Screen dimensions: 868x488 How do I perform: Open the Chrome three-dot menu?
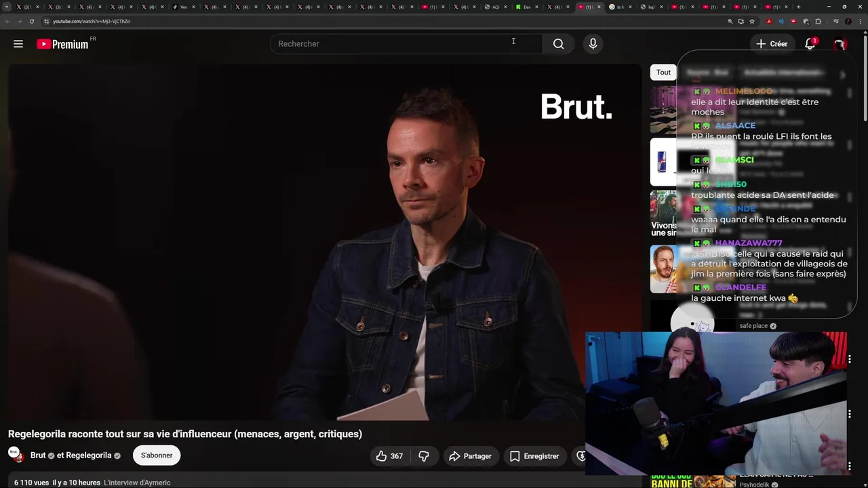coord(860,21)
